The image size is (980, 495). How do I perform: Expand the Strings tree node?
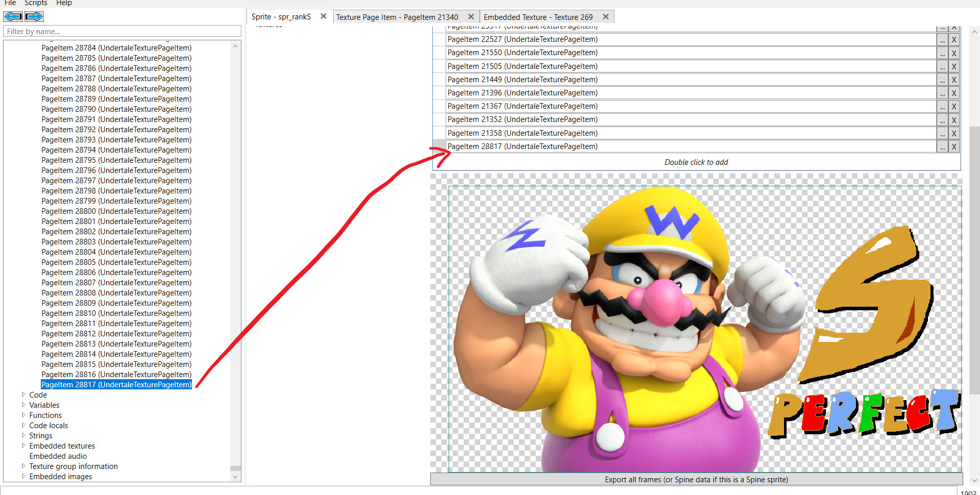(x=23, y=435)
